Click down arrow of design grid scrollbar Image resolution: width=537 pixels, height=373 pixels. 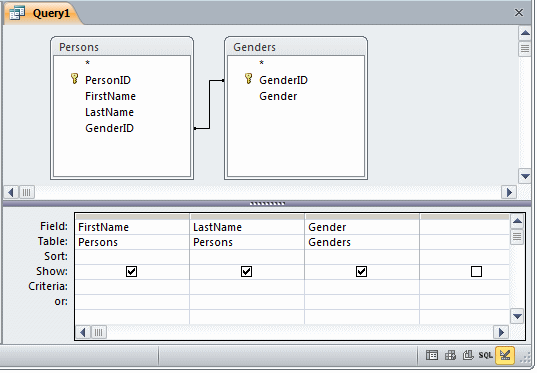click(517, 316)
